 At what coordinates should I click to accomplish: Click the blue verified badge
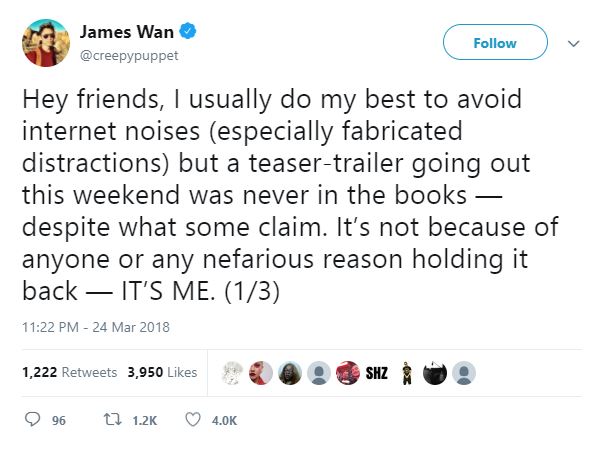coord(187,31)
